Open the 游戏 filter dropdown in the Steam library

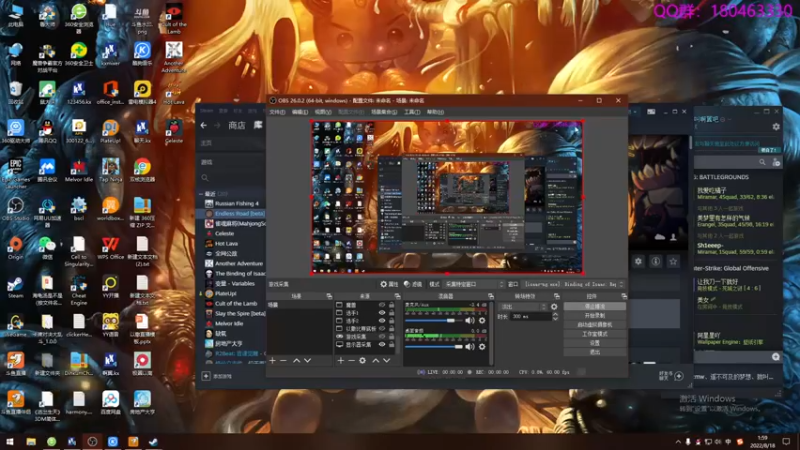pos(231,162)
